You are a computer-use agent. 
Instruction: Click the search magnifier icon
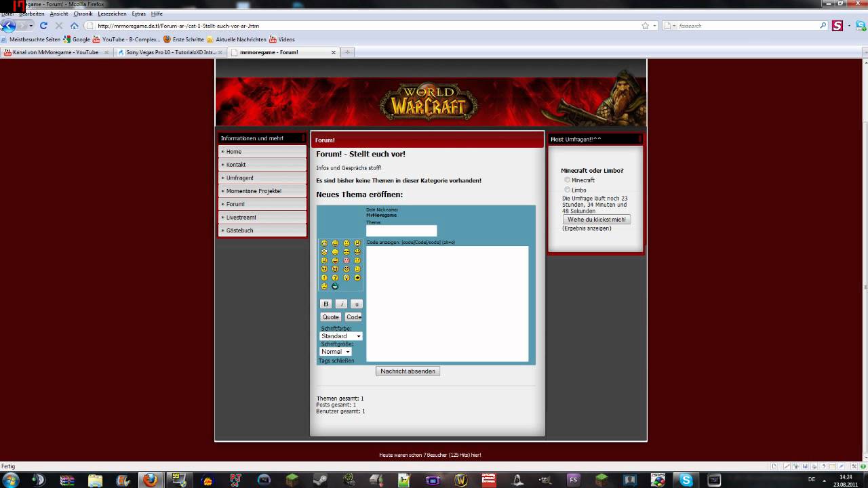pyautogui.click(x=823, y=26)
